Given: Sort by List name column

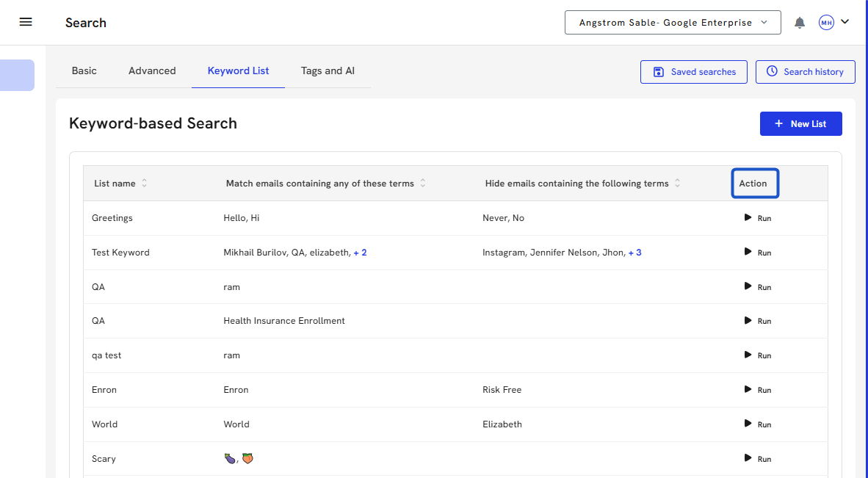Looking at the screenshot, I should (x=144, y=184).
